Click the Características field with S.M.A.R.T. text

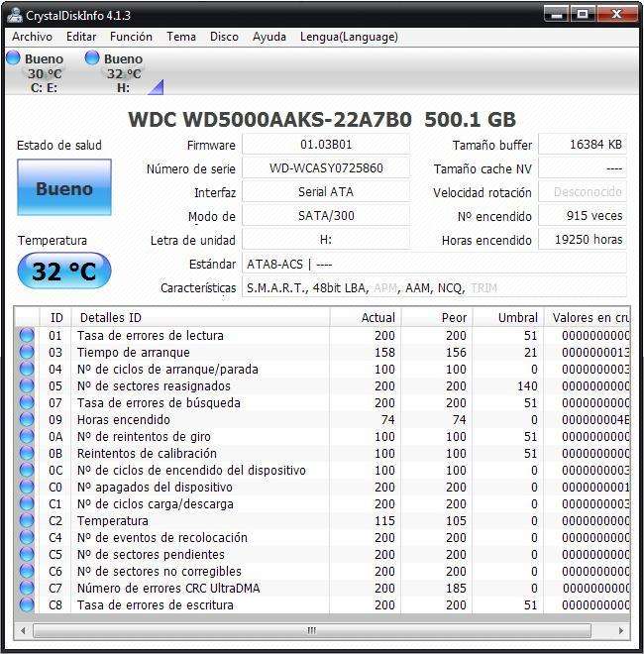click(x=434, y=287)
